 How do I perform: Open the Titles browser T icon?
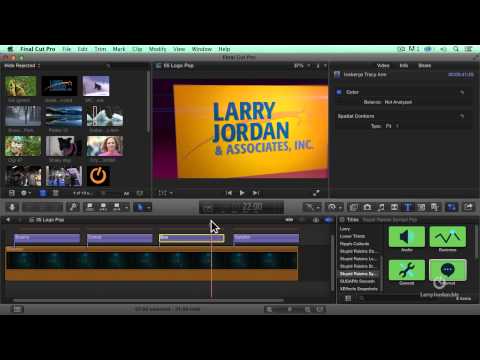click(407, 207)
